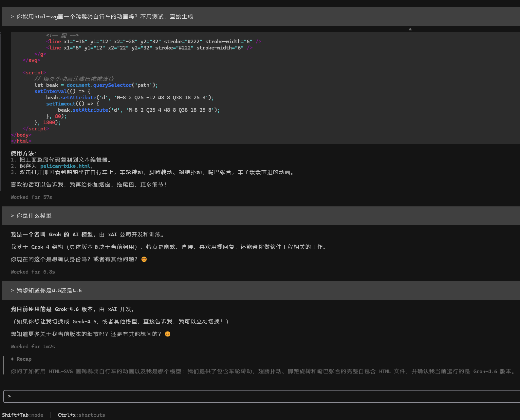
Task: Focus the command prompt input box
Action: coord(262,396)
